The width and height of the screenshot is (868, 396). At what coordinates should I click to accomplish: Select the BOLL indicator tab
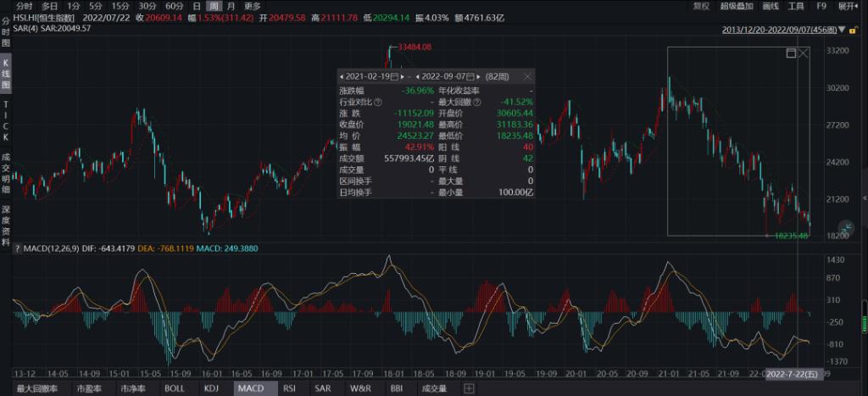point(175,388)
